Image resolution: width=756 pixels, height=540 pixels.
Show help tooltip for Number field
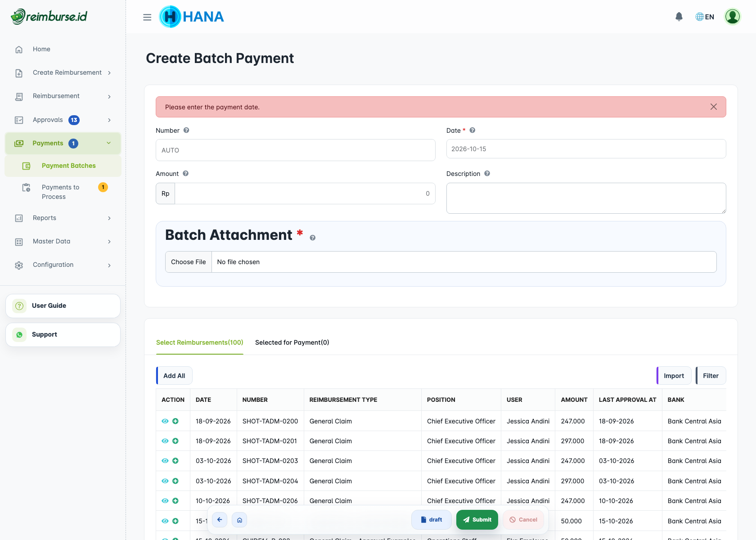(x=186, y=130)
